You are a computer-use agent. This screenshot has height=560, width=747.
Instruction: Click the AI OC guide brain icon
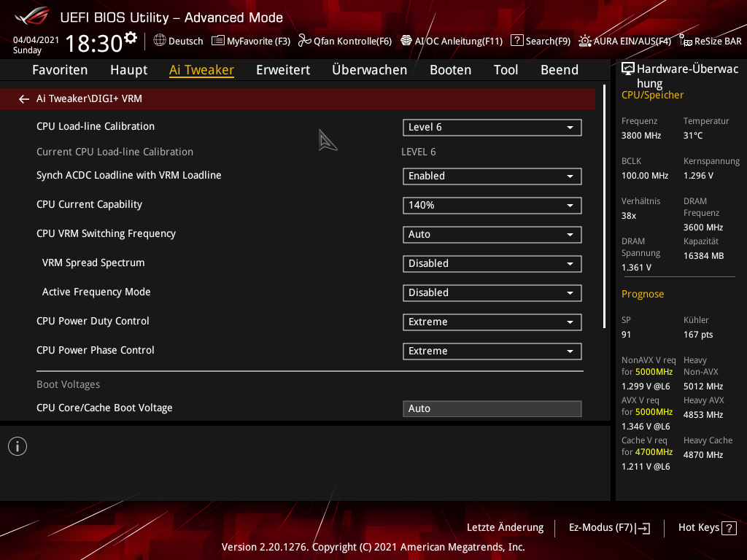(406, 41)
